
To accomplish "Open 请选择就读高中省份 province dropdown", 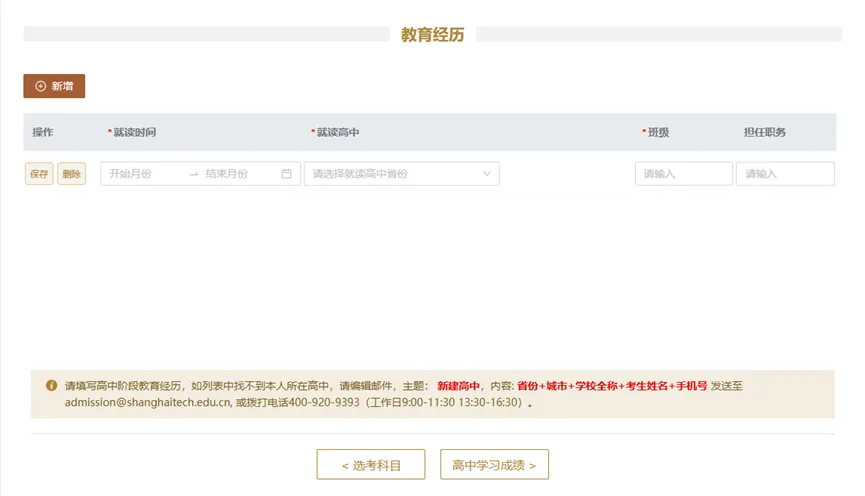I will pos(402,174).
